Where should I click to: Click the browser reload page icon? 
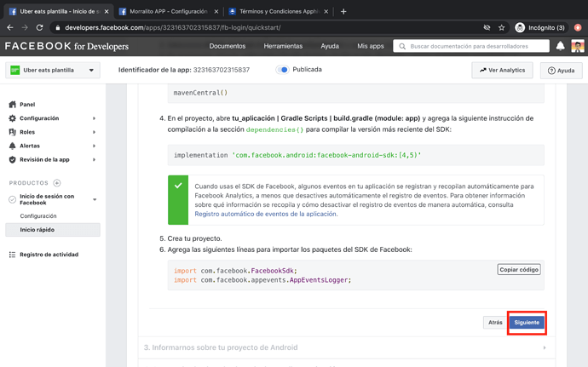(39, 27)
